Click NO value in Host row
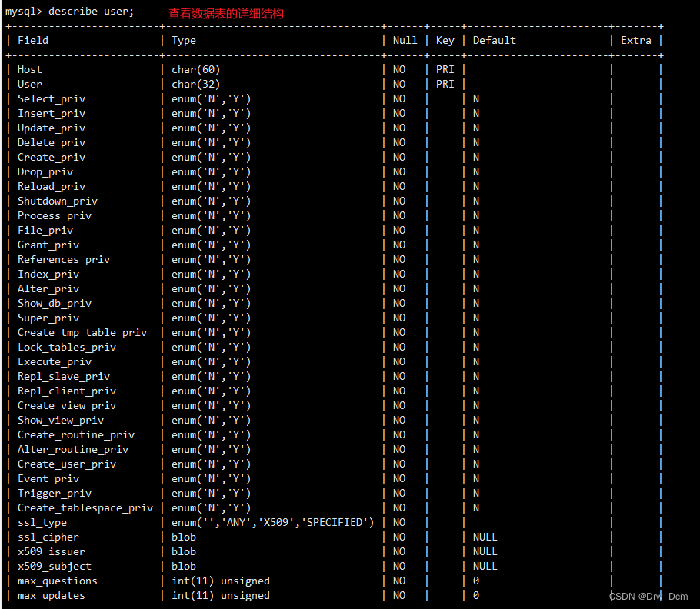700x609 pixels. [399, 70]
